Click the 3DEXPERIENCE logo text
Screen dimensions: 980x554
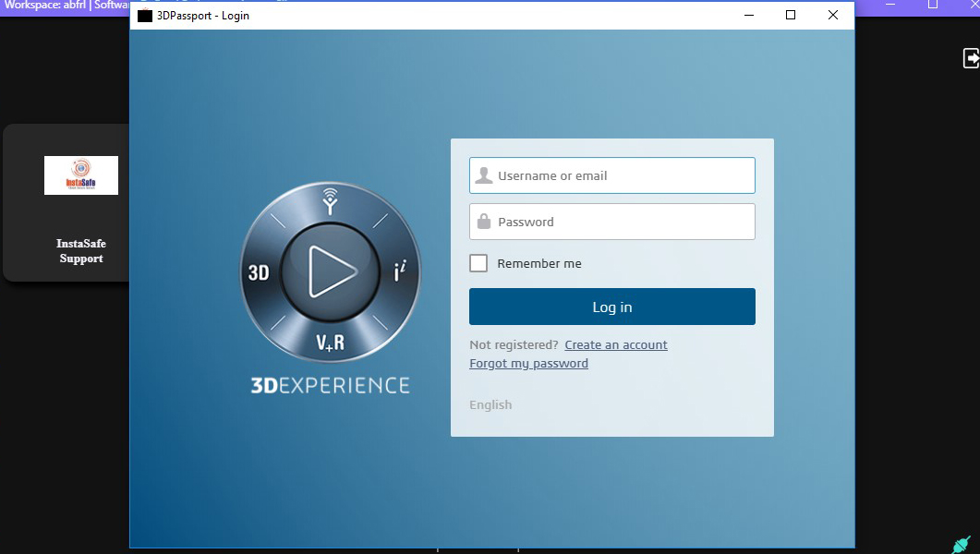[330, 385]
